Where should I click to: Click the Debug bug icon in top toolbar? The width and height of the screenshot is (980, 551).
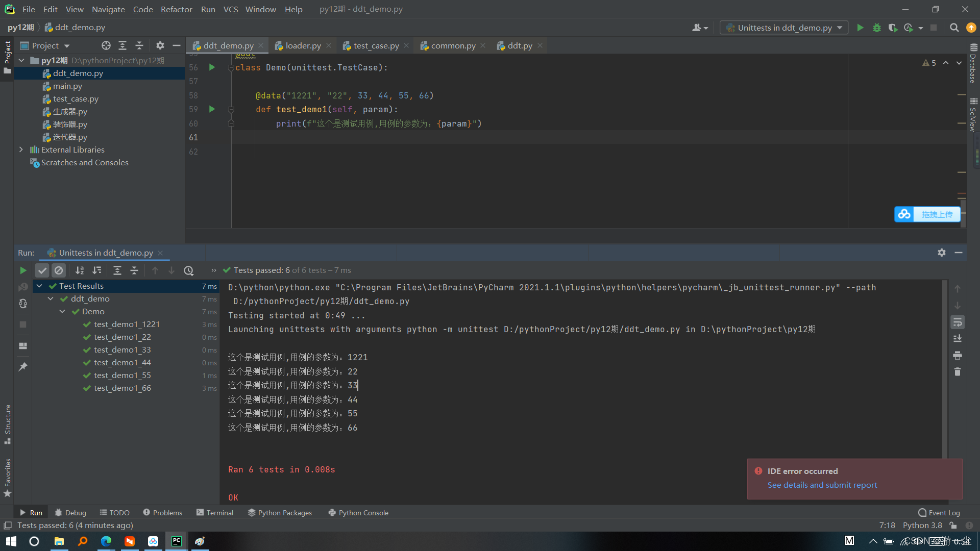point(876,28)
